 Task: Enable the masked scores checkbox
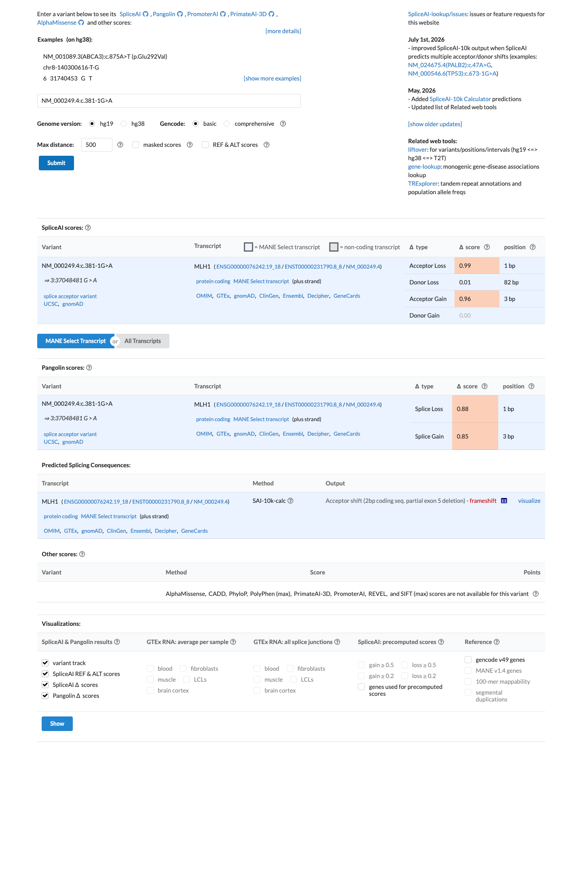(136, 145)
